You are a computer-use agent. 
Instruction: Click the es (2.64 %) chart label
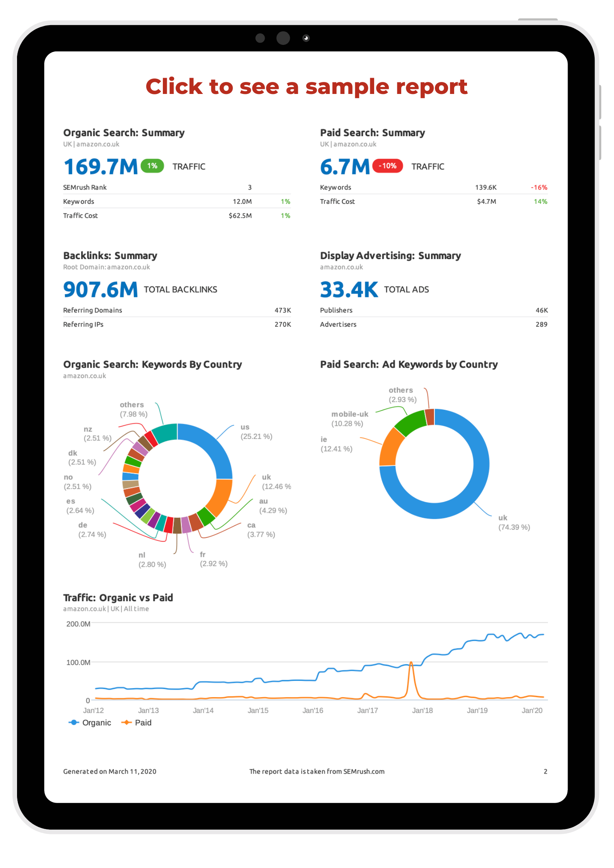[x=80, y=506]
